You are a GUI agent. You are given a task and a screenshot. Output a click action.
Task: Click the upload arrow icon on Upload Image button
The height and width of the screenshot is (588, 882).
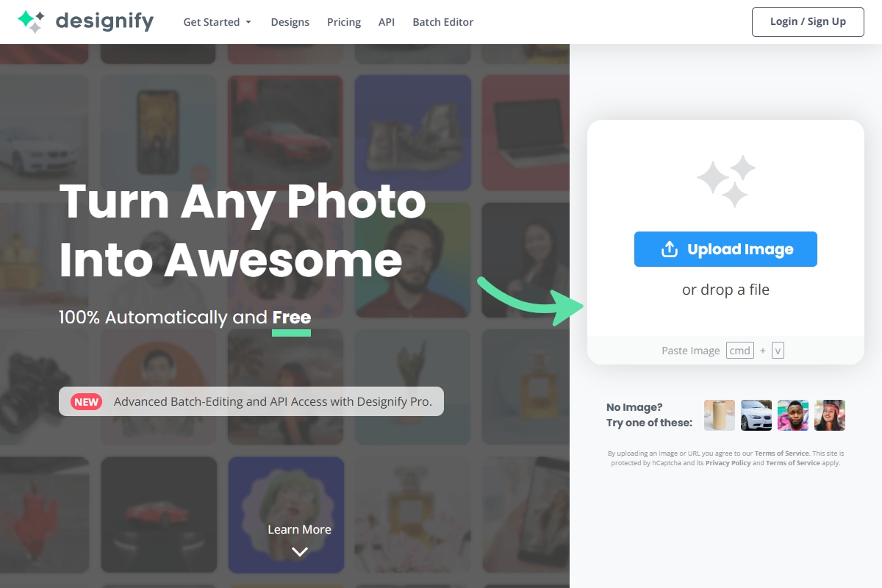(x=670, y=249)
